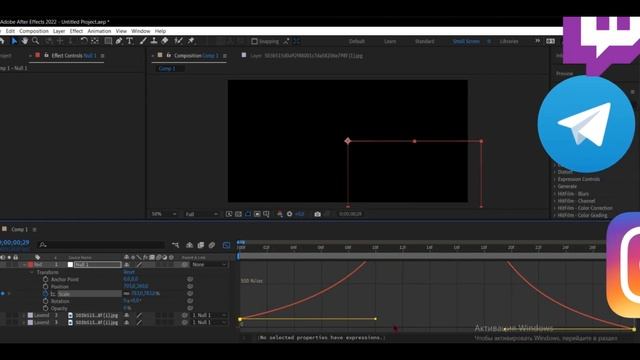Viewport: 640px width, 360px height.
Task: Select the Rectangle shape tool
Action: (x=108, y=41)
